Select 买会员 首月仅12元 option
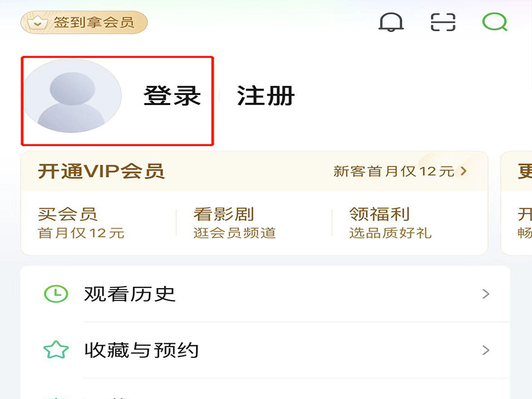 click(81, 223)
